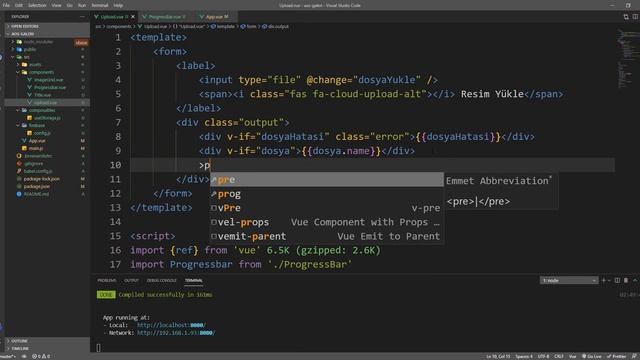Screen dimensions: 640x360
Task: Click the UTF-8 encoding in status bar
Action: pyautogui.click(x=543, y=357)
